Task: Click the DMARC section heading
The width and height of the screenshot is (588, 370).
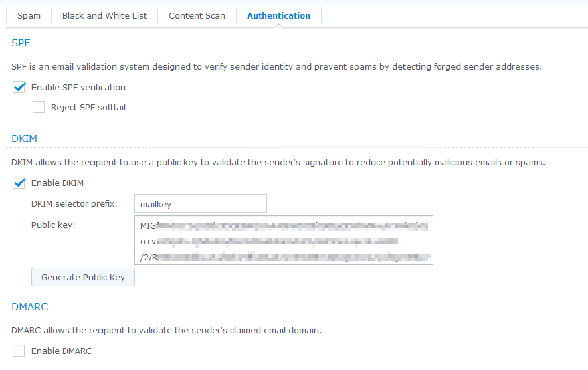Action: (30, 306)
